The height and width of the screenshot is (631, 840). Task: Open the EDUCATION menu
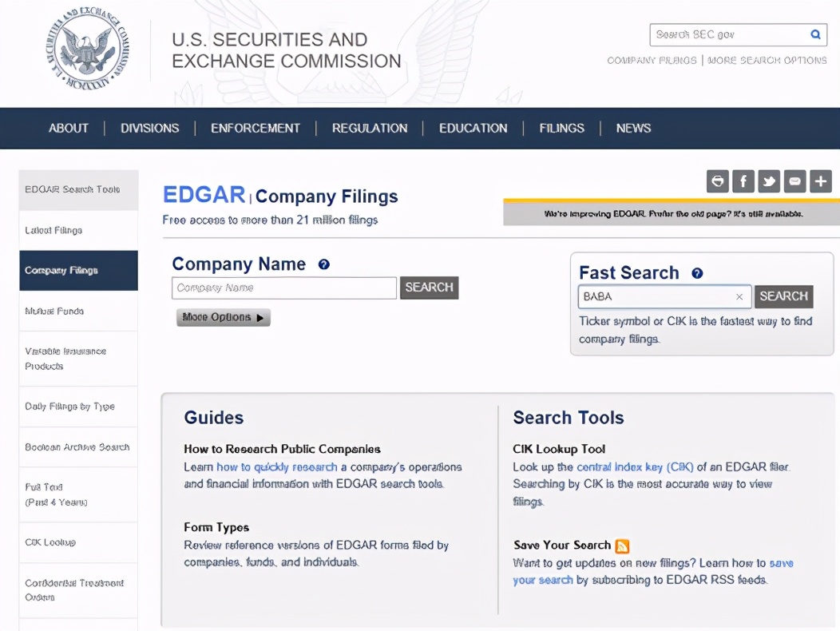[473, 128]
